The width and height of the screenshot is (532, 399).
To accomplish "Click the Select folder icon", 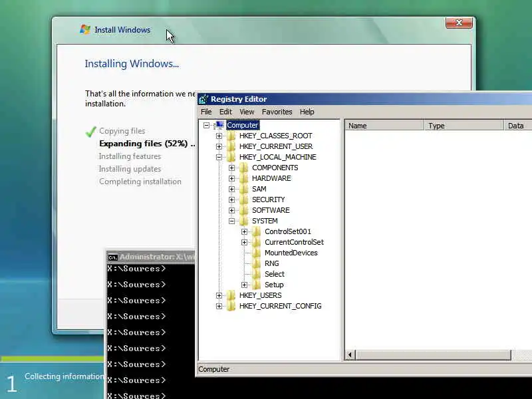I will pos(257,274).
